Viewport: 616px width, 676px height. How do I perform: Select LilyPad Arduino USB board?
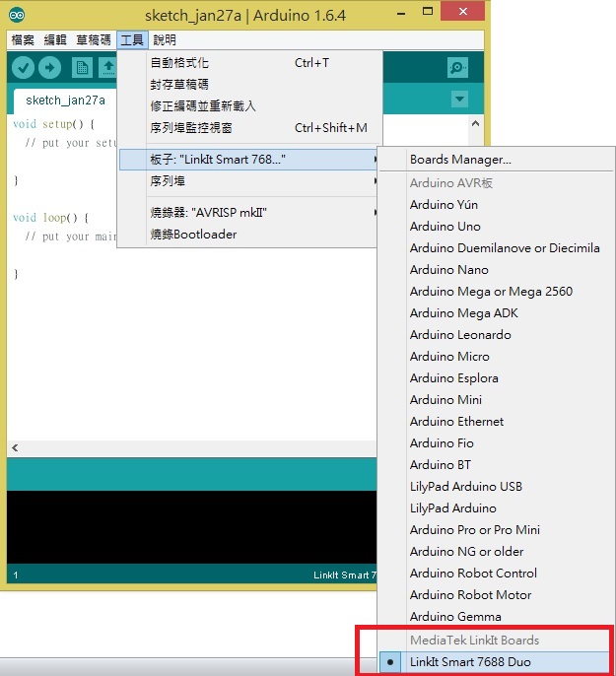coord(496,487)
